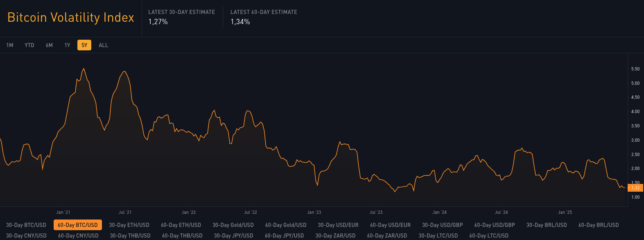The image size is (644, 240).
Task: Click the active 5Y range button
Action: coord(84,45)
